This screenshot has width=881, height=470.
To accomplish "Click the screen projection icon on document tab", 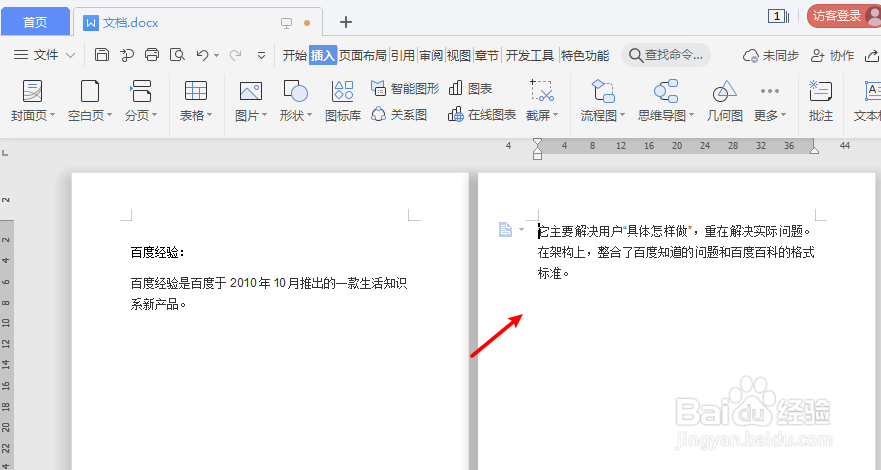I will [x=287, y=23].
